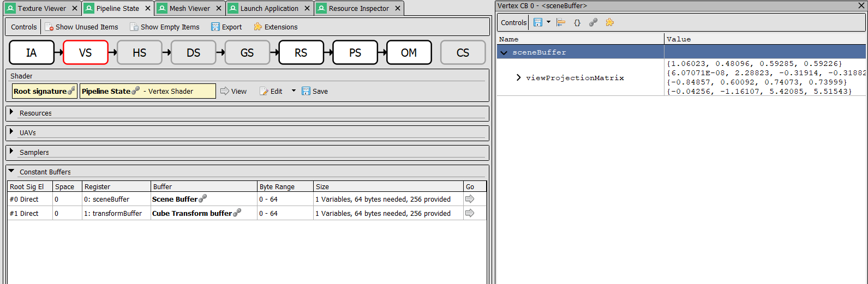Expand the Resources section
The width and height of the screenshot is (868, 284).
[x=11, y=112]
